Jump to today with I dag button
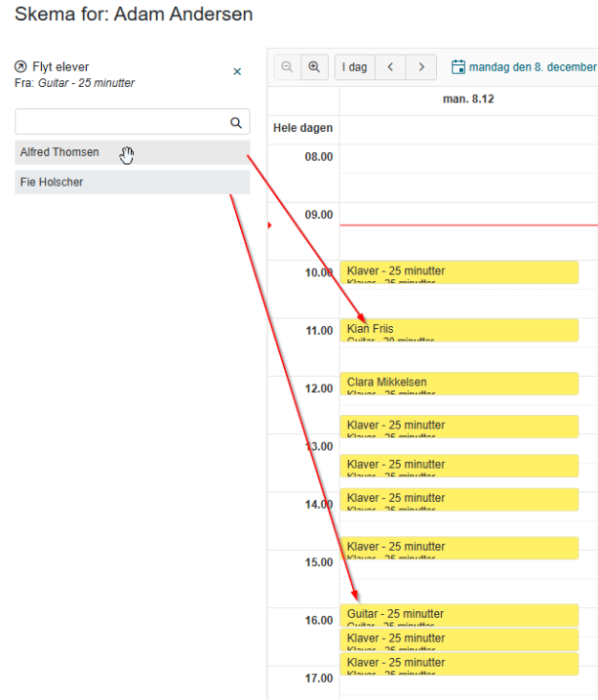The image size is (598, 700). pyautogui.click(x=355, y=67)
